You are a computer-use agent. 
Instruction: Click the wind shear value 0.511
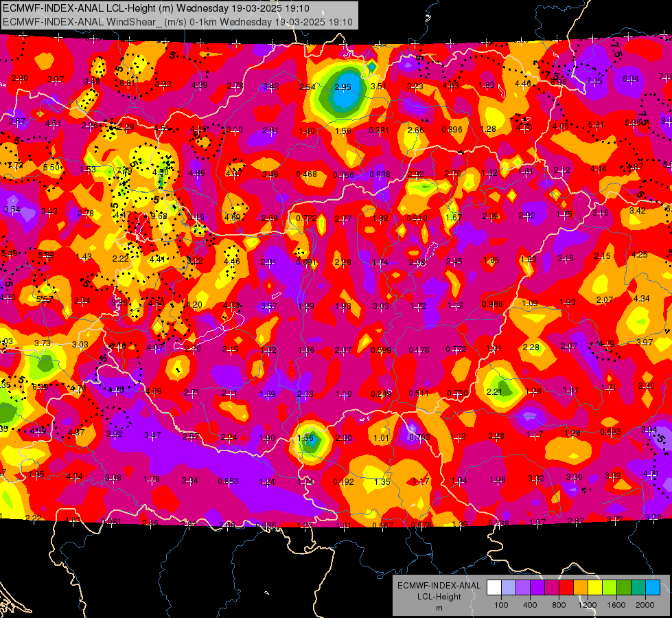419,393
